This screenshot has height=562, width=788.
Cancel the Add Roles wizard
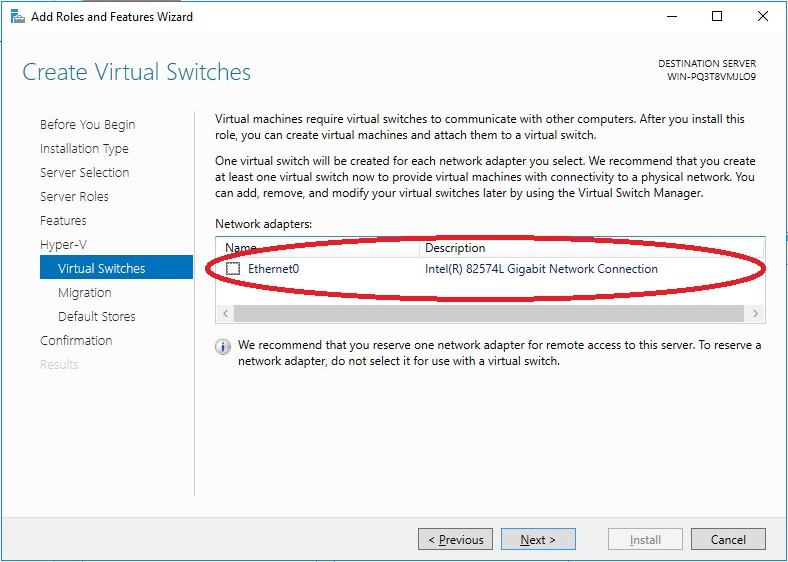pyautogui.click(x=728, y=540)
